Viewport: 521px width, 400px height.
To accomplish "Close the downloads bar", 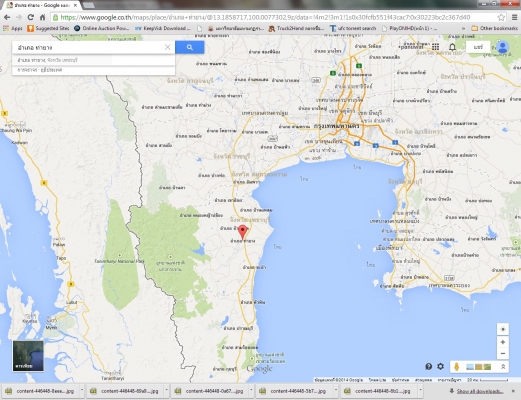I will pyautogui.click(x=513, y=391).
